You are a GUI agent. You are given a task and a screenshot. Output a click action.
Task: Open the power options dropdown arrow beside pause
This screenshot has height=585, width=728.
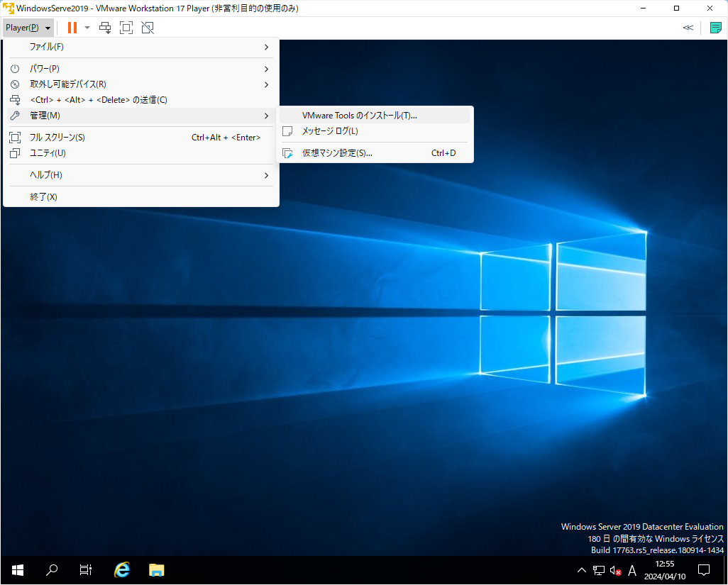(x=87, y=28)
